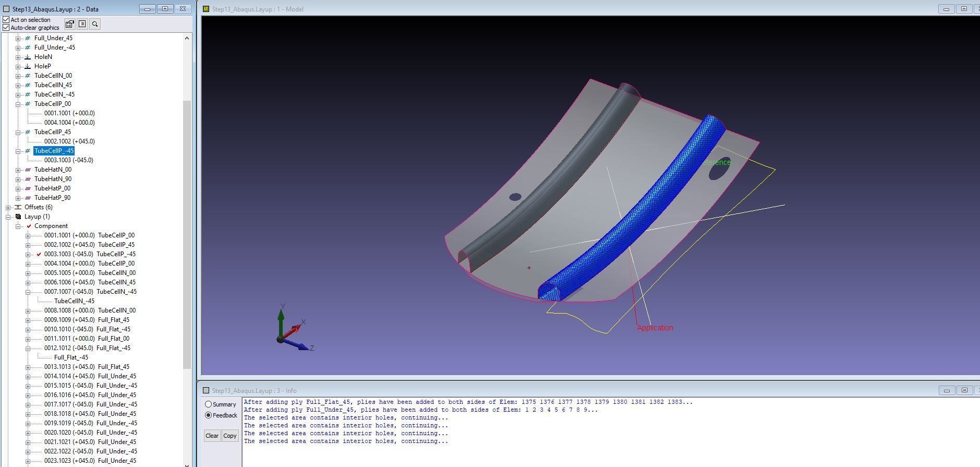Select the TubeCellP_-45 tree item
Screen dimensions: 980x467
(54, 151)
